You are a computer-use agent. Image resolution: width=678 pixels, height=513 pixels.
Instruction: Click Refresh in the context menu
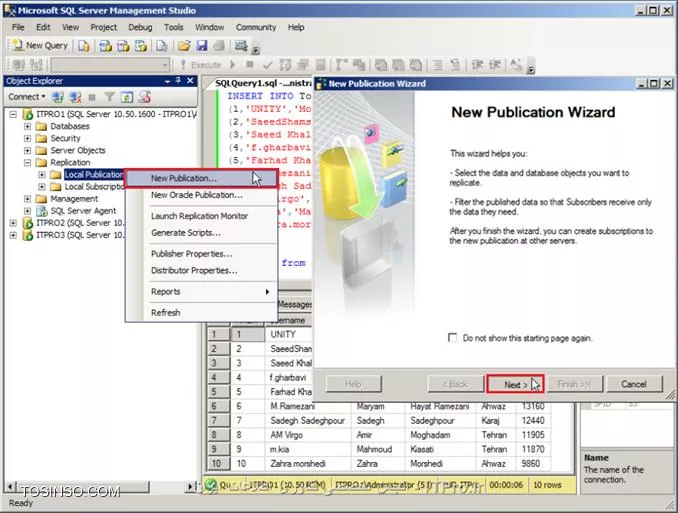(x=201, y=312)
